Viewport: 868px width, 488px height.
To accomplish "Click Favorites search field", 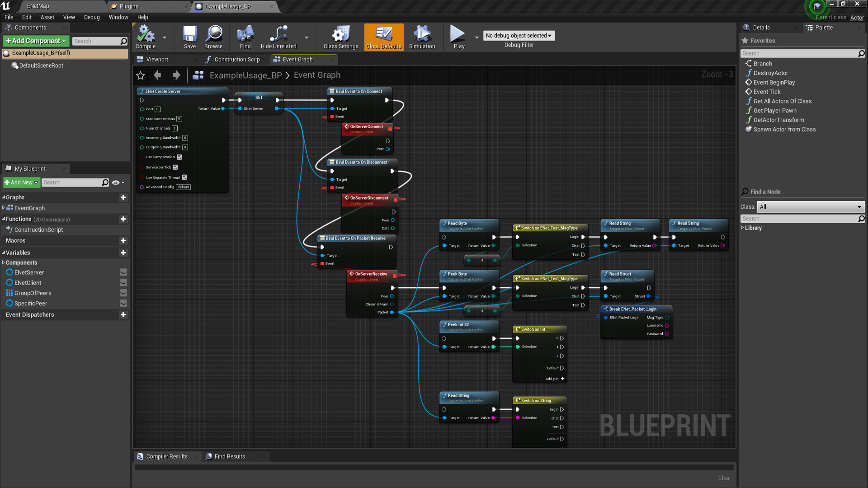I will click(x=803, y=53).
